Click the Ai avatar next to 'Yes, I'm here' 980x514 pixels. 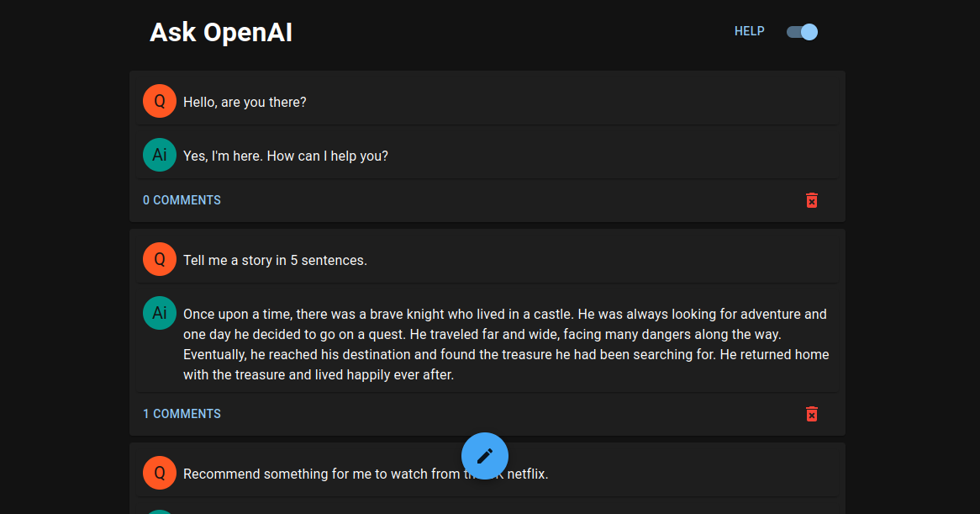(x=160, y=155)
